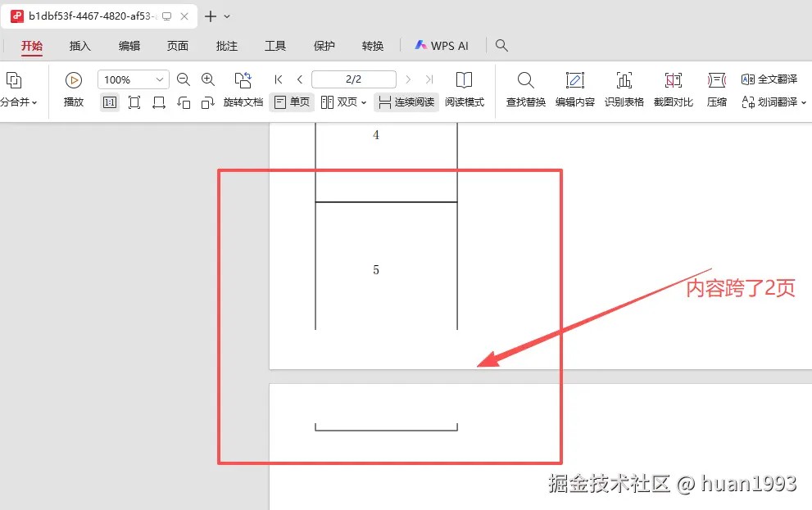812x510 pixels.
Task: Click the monitor icon on the document tab
Action: (167, 16)
